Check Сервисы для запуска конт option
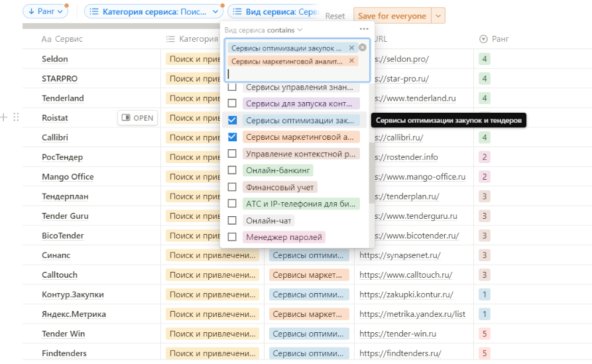Viewport: 592px width, 364px height. [x=232, y=103]
